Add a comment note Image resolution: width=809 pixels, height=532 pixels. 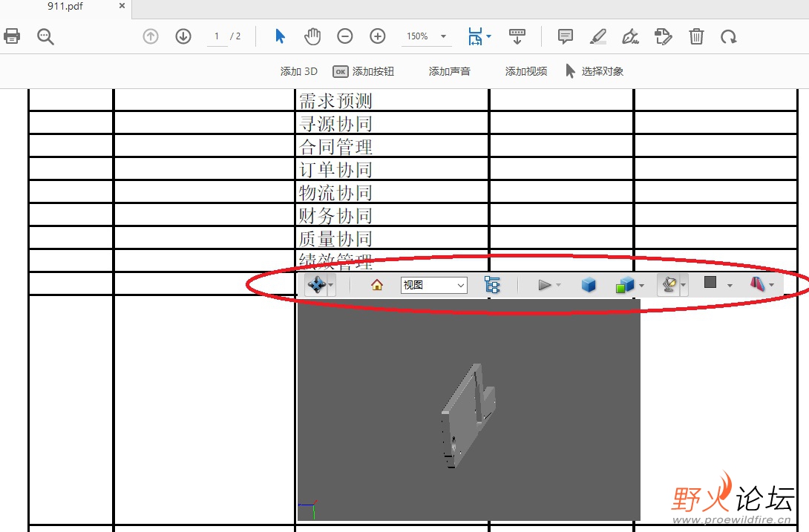click(x=566, y=36)
